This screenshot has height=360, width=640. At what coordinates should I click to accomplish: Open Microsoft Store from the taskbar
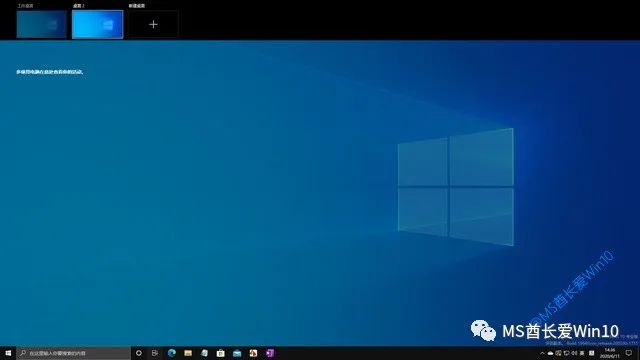click(x=220, y=353)
